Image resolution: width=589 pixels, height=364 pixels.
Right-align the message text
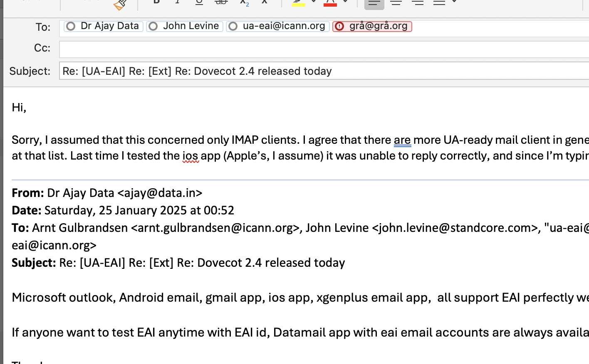(417, 2)
